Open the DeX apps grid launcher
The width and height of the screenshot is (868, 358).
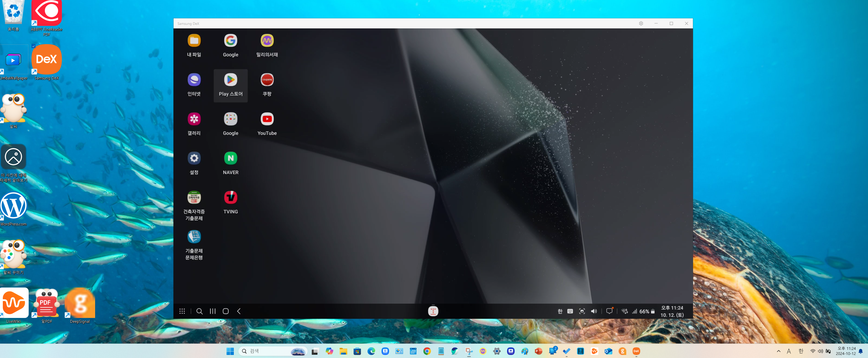point(182,311)
